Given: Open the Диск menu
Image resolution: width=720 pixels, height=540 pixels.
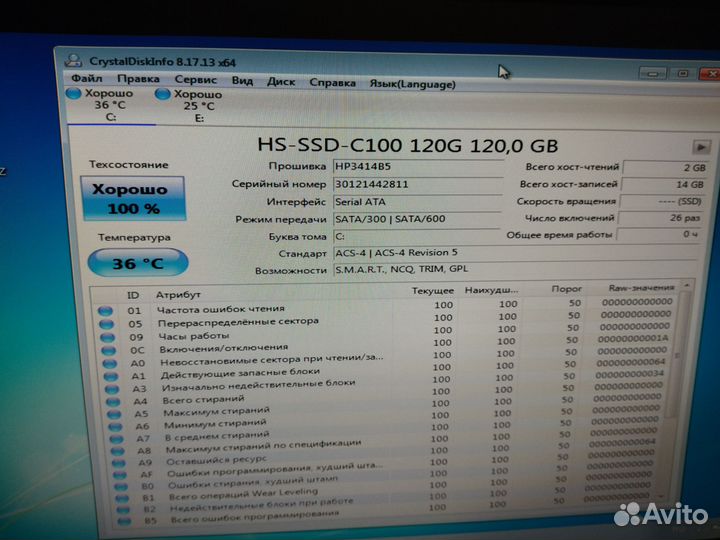Looking at the screenshot, I should [x=281, y=82].
